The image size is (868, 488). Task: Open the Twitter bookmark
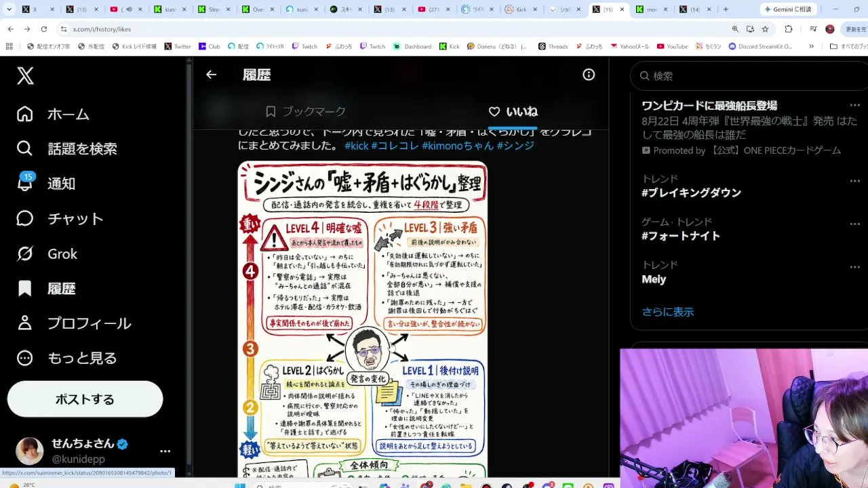pyautogui.click(x=178, y=47)
